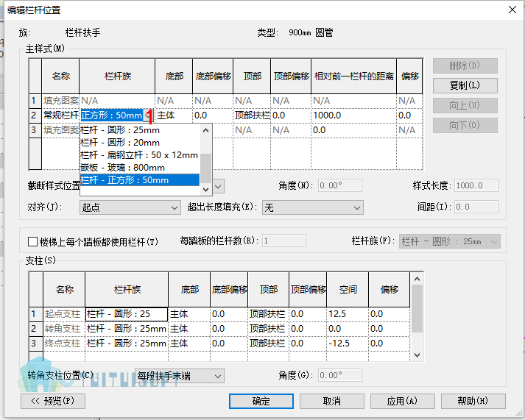This screenshot has height=420, width=525.
Task: Enable 楼梯上每个踏板都使用栏杆 checkbox
Action: pyautogui.click(x=32, y=241)
